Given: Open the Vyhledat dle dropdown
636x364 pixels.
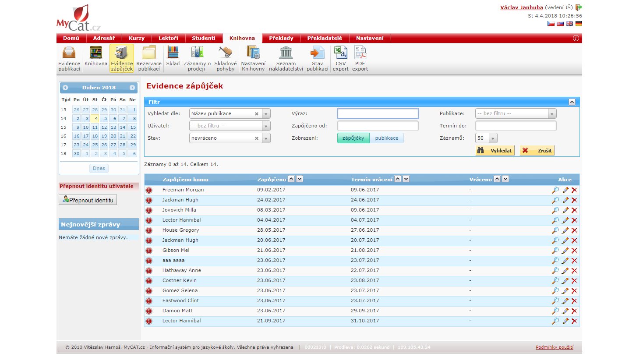Looking at the screenshot, I should [266, 113].
